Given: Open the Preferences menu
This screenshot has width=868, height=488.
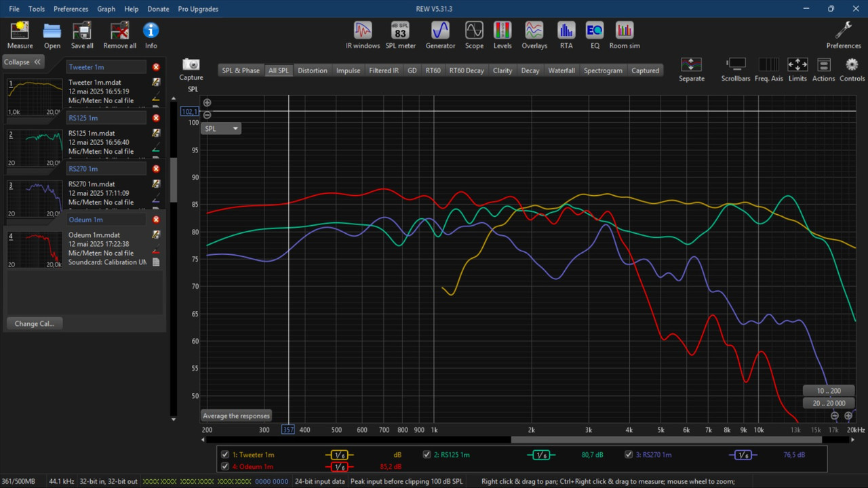Looking at the screenshot, I should coord(71,9).
